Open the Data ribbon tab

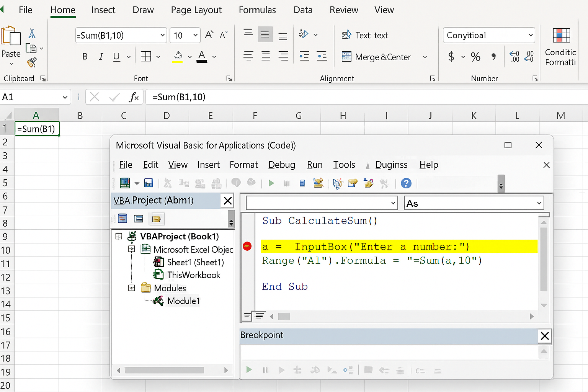point(303,10)
